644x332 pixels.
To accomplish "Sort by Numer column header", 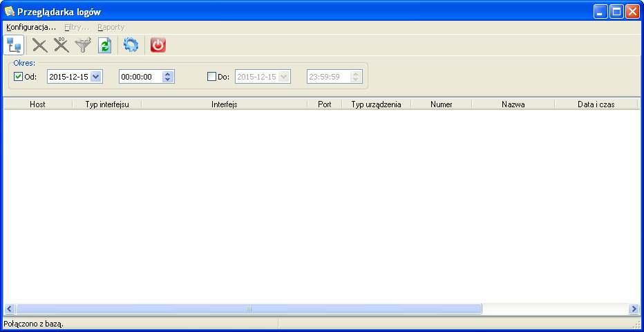I will [442, 104].
